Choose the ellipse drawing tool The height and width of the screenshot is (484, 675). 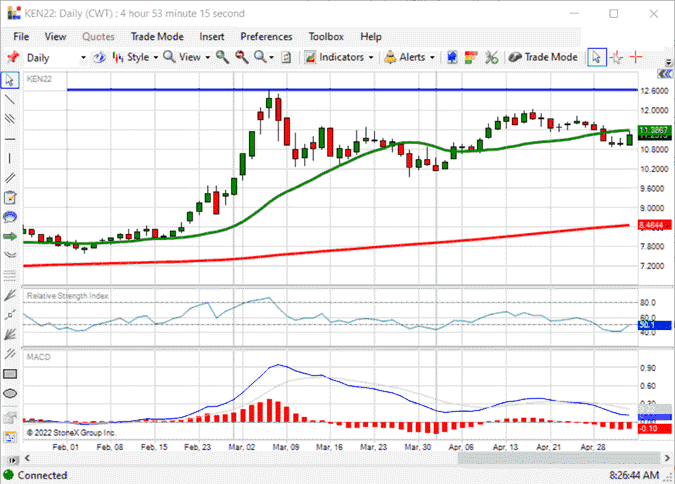click(x=10, y=393)
